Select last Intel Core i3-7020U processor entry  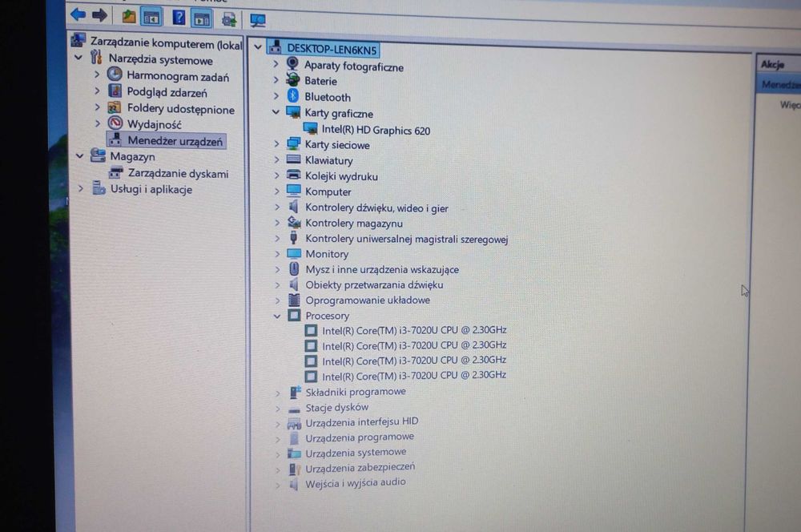point(414,376)
